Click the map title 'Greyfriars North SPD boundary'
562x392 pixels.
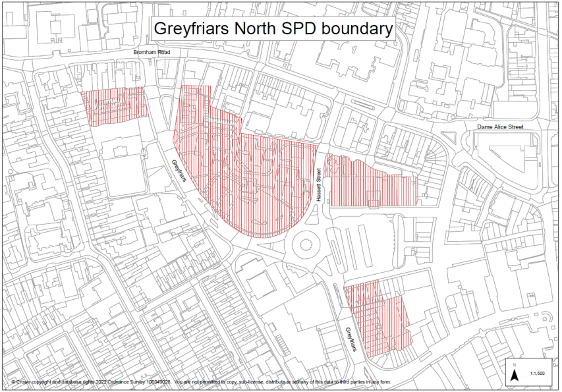[x=273, y=29]
